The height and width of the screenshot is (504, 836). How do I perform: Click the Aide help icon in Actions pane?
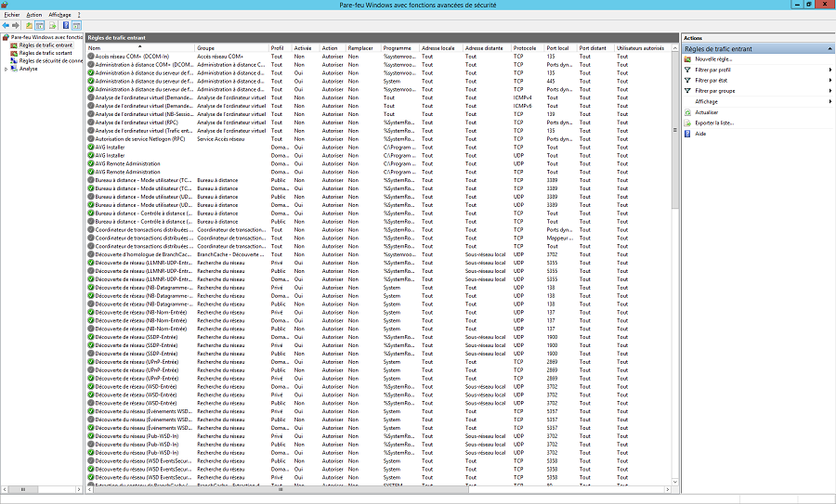pos(687,134)
